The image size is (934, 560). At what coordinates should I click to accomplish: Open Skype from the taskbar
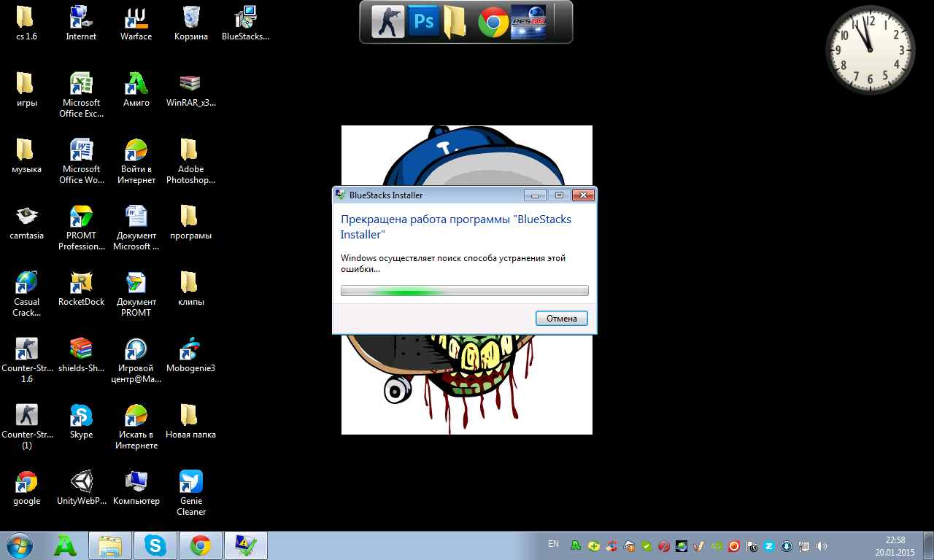coord(155,545)
